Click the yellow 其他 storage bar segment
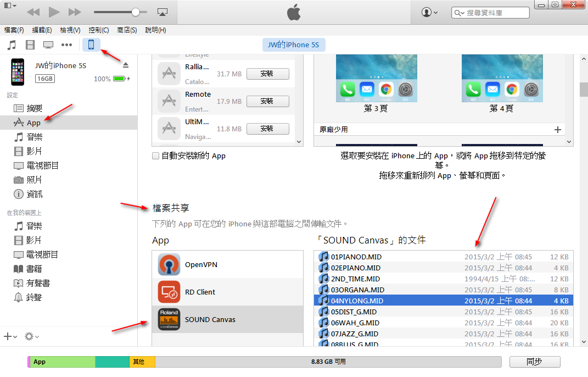 142,362
